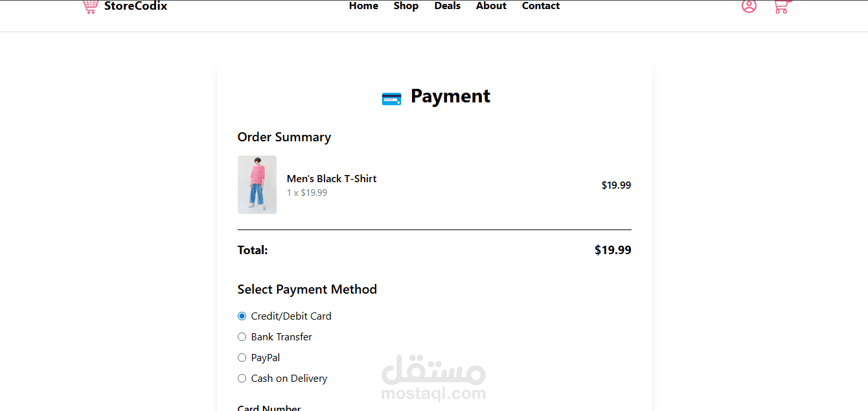Screen dimensions: 868x411
Task: Visit the Contact page
Action: pyautogui.click(x=541, y=6)
